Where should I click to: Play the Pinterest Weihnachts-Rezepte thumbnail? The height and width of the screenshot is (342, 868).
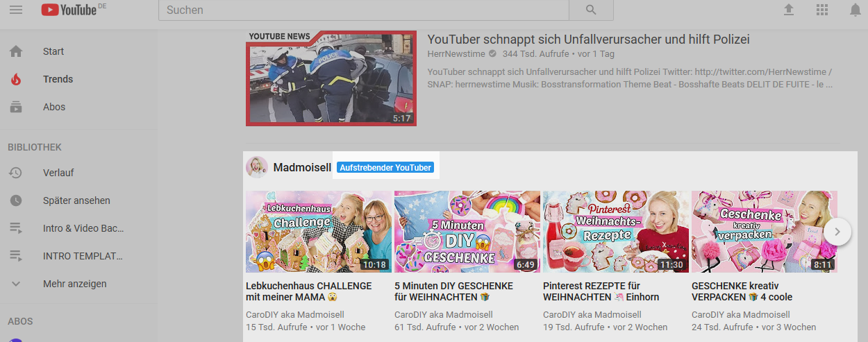616,232
